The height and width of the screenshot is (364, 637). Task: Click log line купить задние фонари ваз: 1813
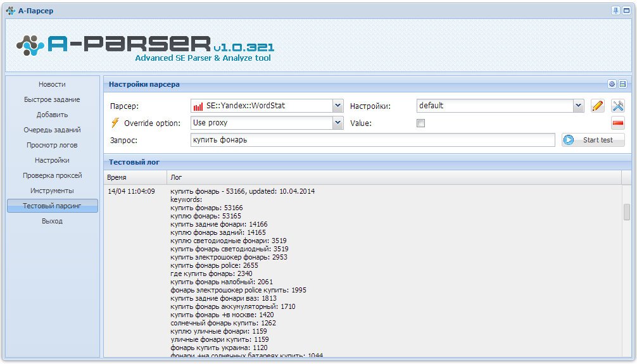(x=224, y=298)
